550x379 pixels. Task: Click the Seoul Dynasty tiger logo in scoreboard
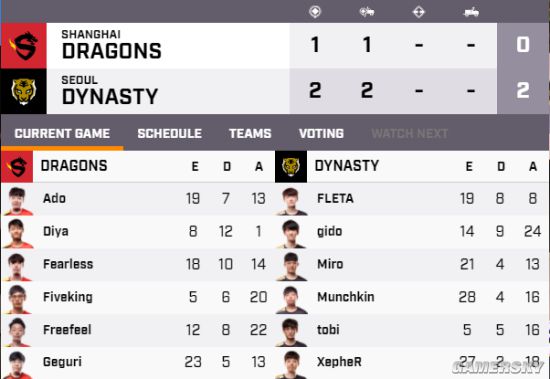tap(24, 92)
